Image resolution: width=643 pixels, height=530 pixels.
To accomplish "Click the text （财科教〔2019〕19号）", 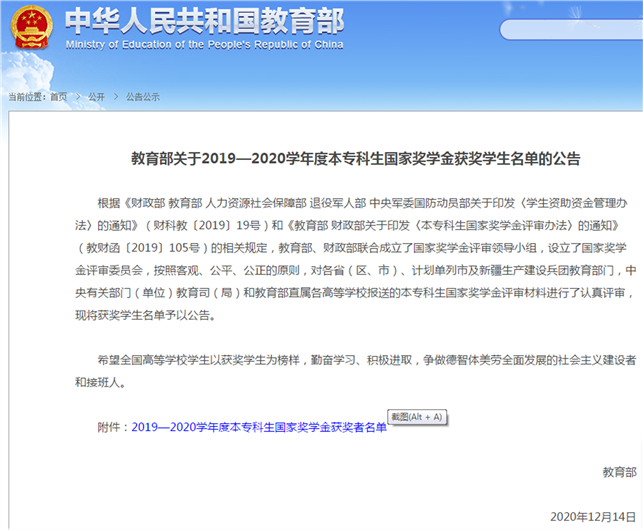I will (206, 225).
